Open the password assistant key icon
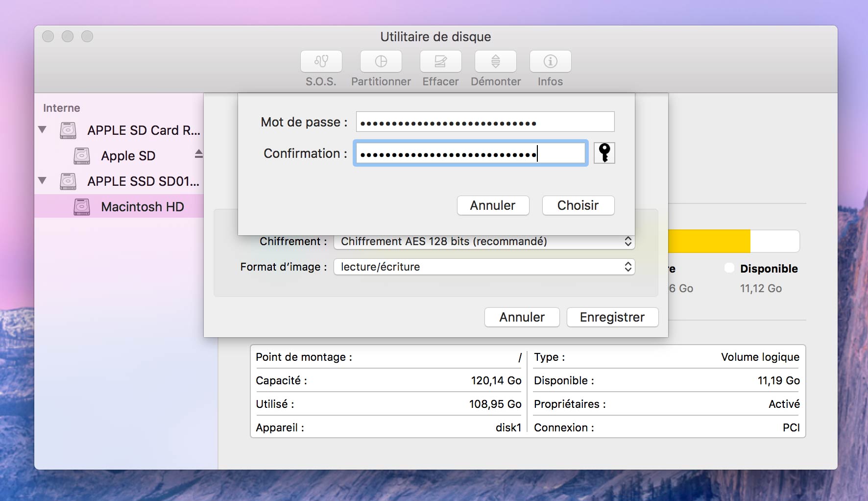 (x=604, y=153)
